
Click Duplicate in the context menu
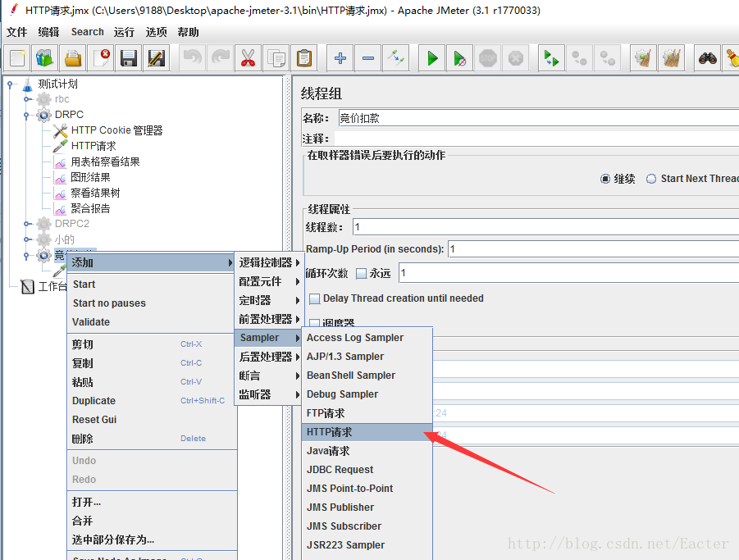pos(153,401)
